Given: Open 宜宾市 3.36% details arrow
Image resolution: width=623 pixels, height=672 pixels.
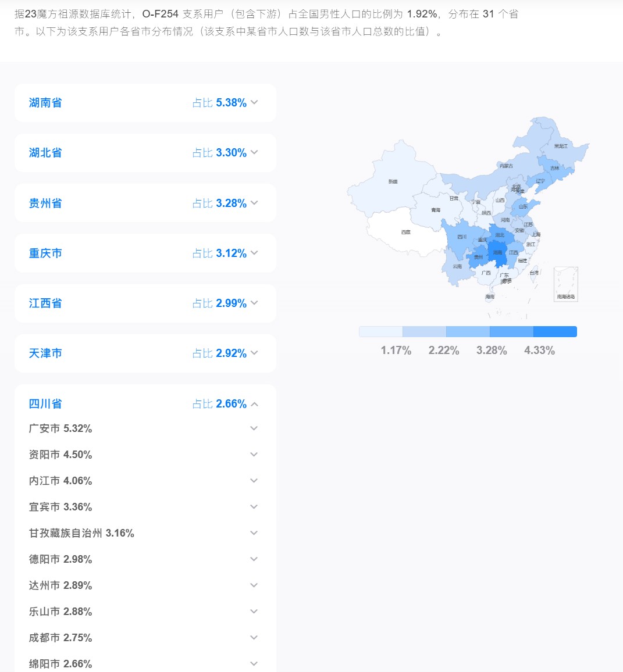Looking at the screenshot, I should [x=254, y=507].
